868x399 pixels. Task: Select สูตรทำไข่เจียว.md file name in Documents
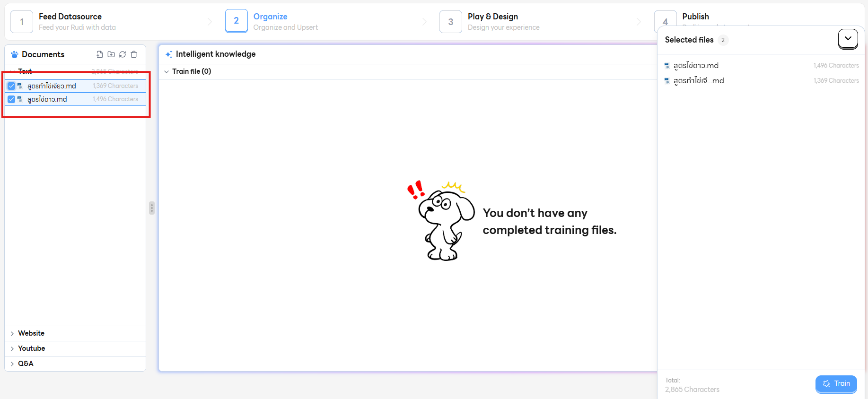coord(52,86)
